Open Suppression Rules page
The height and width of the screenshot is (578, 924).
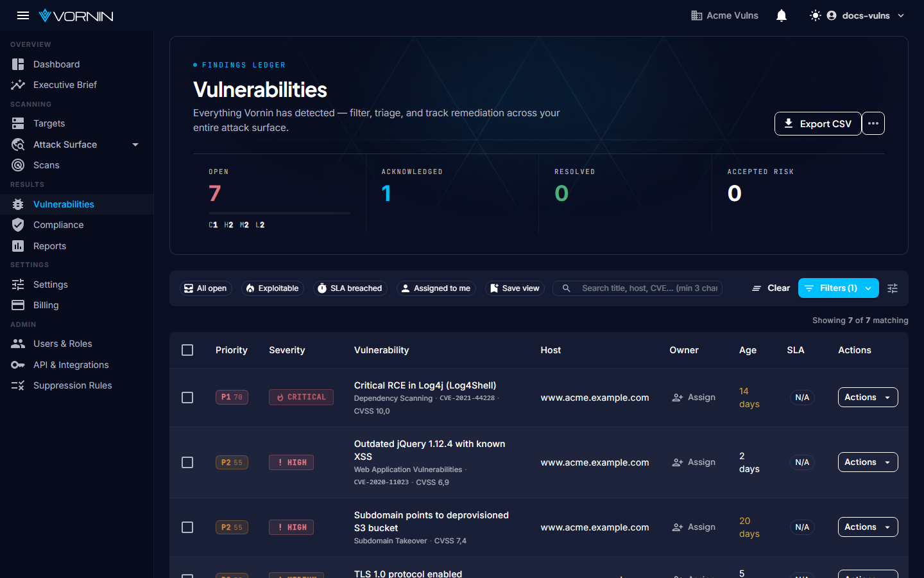77,385
